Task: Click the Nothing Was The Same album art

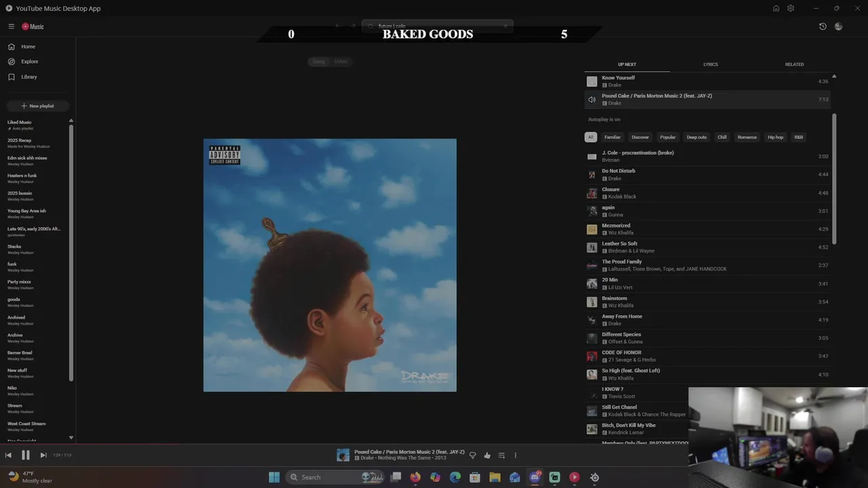Action: [x=330, y=265]
